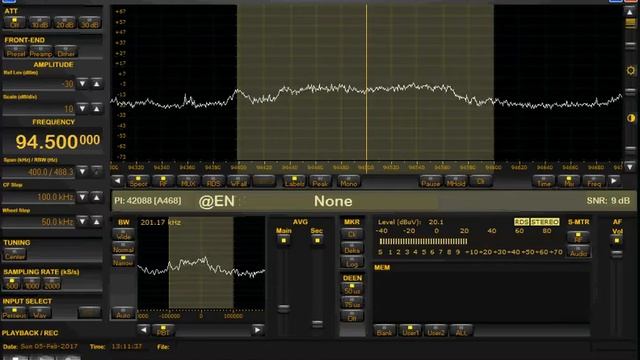Select the Freq axis button

pyautogui.click(x=594, y=182)
